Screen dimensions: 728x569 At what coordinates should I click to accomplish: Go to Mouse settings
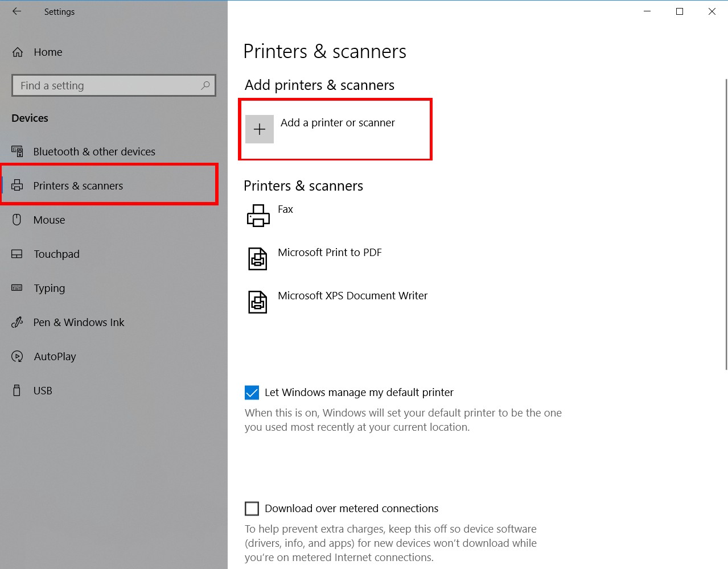click(49, 220)
